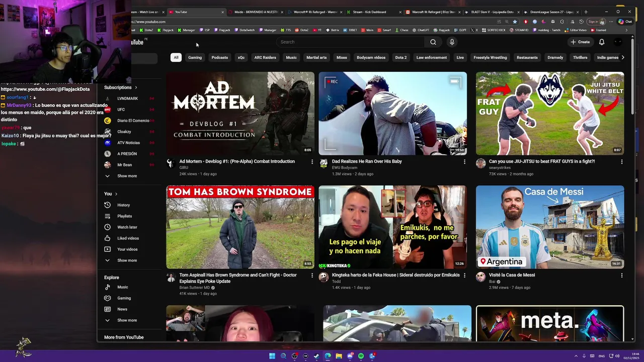Screen dimensions: 644x362
Task: Play Tom Has Brown Syndrome thumbnail
Action: pyautogui.click(x=240, y=227)
